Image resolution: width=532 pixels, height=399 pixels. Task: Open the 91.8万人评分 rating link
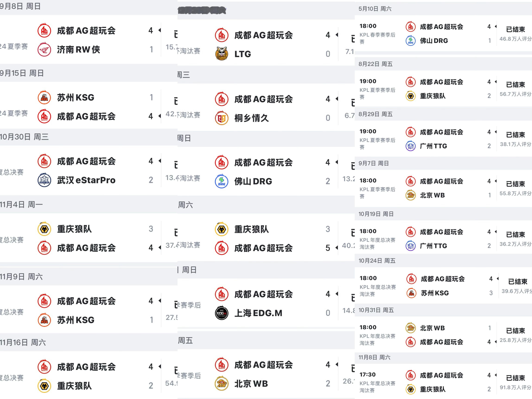515,387
